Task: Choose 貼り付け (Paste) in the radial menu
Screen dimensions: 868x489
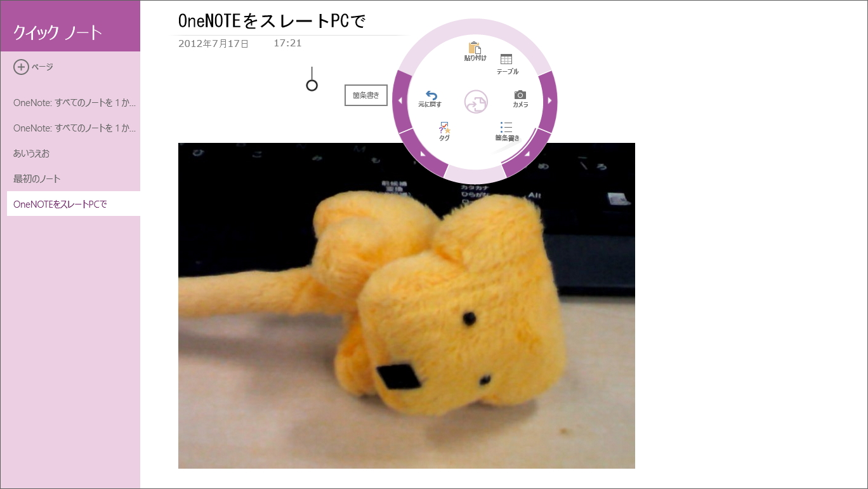Action: 475,51
